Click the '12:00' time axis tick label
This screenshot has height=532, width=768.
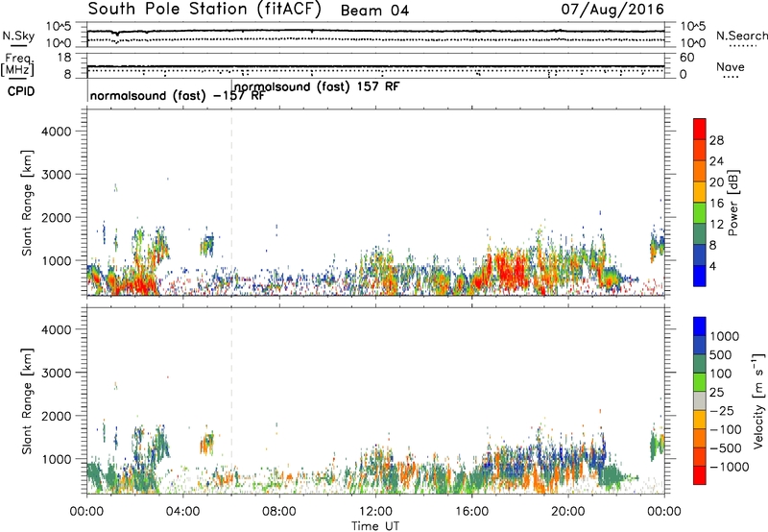pyautogui.click(x=375, y=512)
